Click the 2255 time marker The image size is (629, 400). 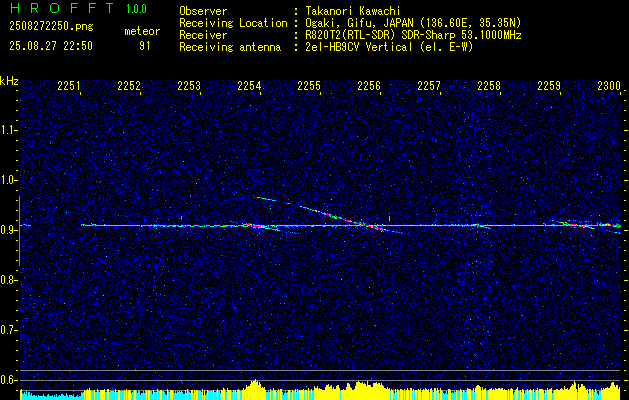tap(309, 85)
